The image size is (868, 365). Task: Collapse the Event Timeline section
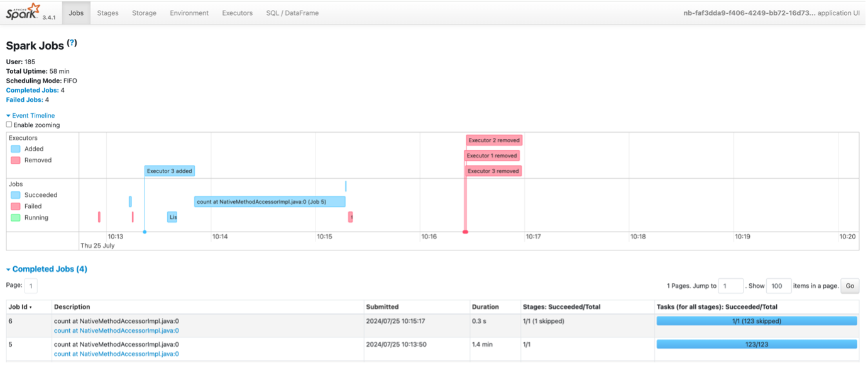tap(30, 116)
